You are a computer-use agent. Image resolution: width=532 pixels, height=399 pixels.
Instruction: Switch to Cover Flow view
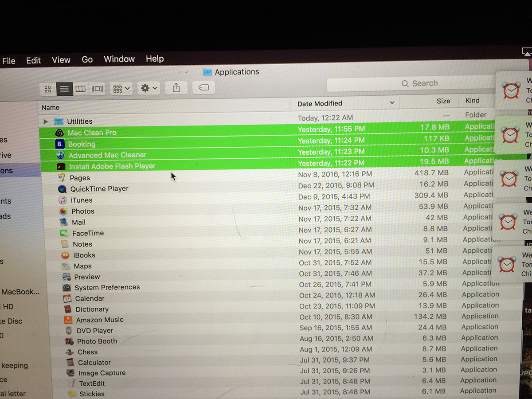pyautogui.click(x=97, y=89)
